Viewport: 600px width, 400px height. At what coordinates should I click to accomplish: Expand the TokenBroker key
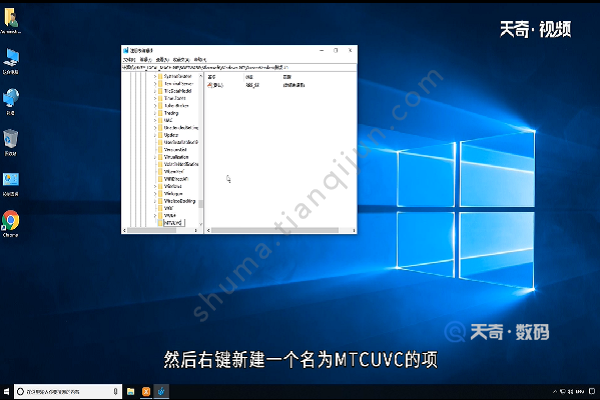155,106
